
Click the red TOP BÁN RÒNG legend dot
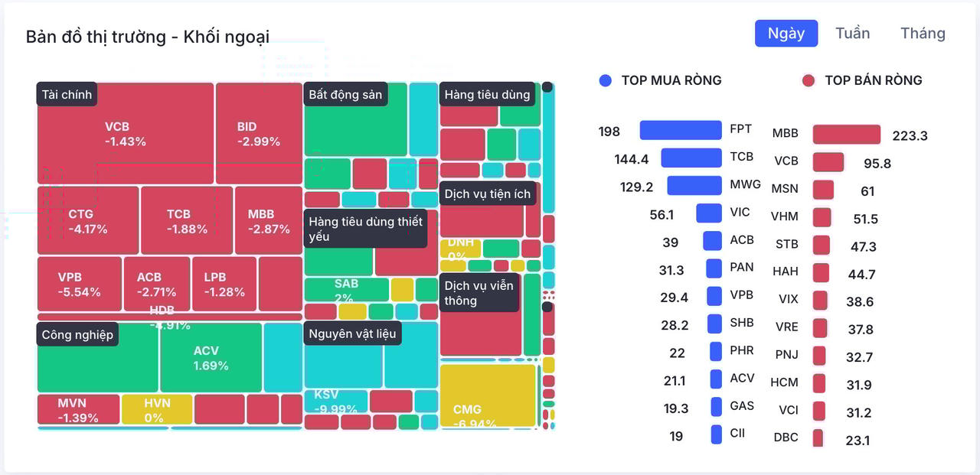coord(808,80)
